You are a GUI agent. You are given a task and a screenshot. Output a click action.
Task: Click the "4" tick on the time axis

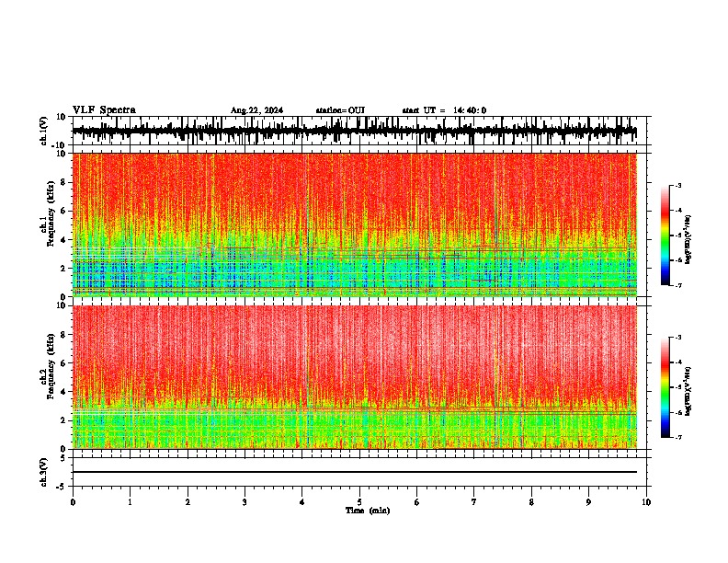click(x=302, y=502)
